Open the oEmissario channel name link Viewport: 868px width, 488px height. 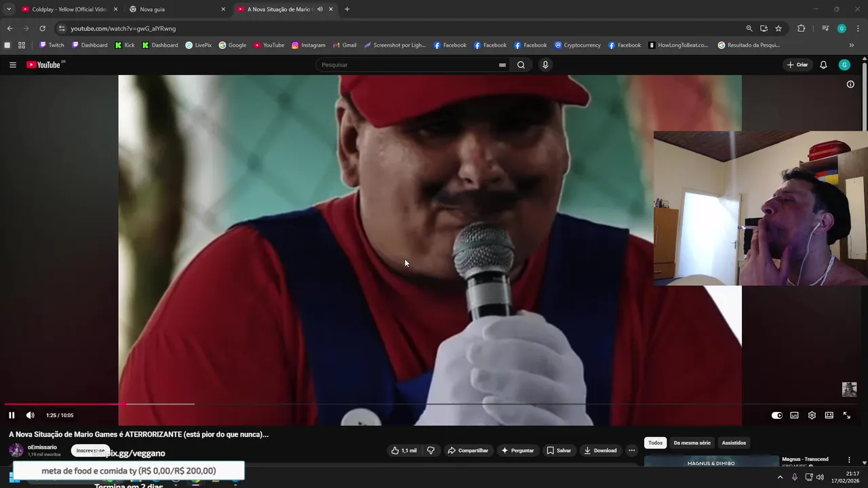(42, 447)
